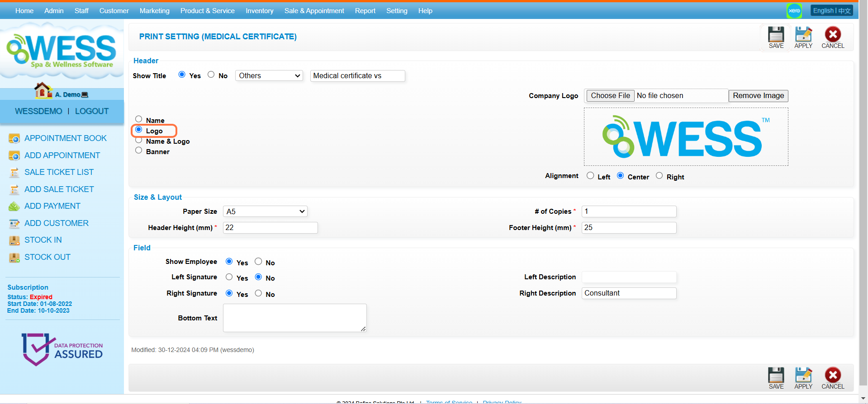Click the Stock In sidebar icon
Viewport: 868px width, 404px height.
[x=14, y=240]
